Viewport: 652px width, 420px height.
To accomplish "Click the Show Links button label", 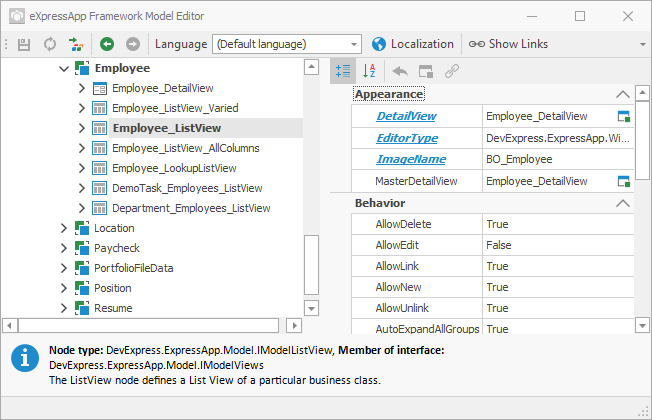I will pyautogui.click(x=518, y=44).
